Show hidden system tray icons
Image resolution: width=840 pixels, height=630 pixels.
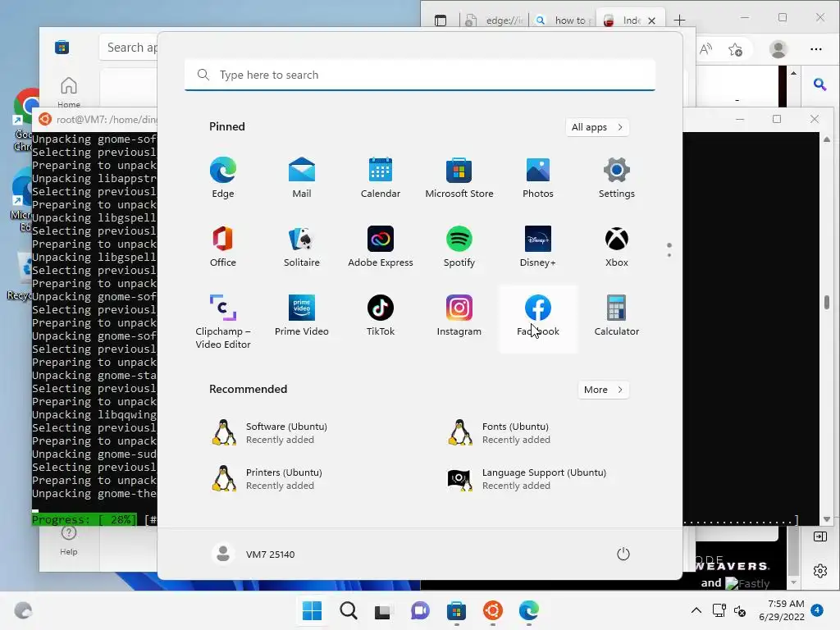696,610
